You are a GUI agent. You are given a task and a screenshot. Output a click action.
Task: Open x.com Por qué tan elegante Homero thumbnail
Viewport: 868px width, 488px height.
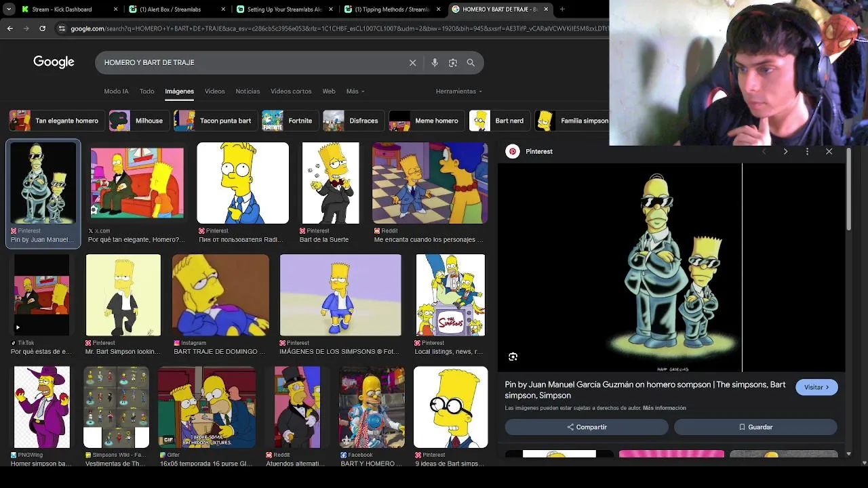(x=137, y=183)
